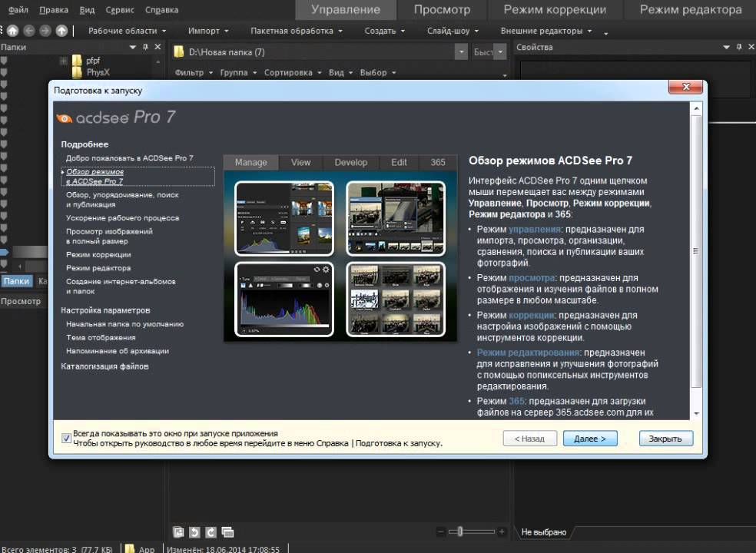Viewport: 756px width, 553px height.
Task: Open the Сервис menu
Action: (120, 10)
